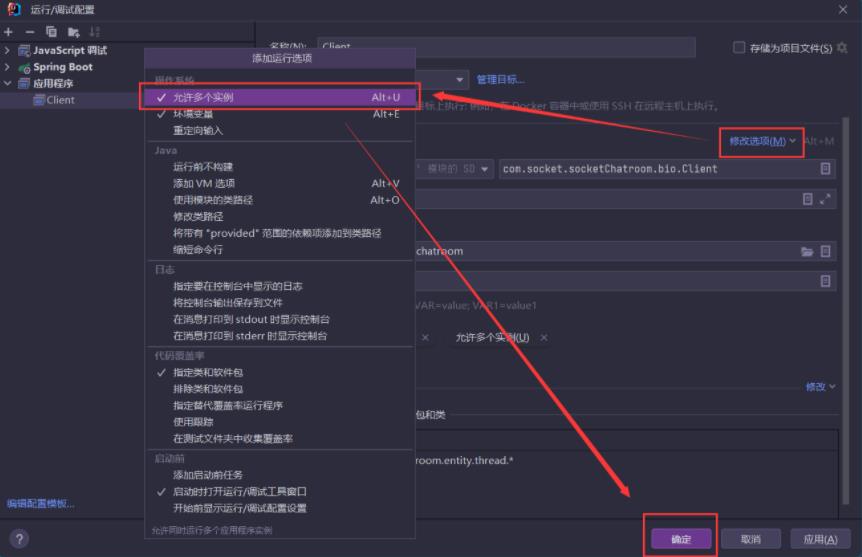Click the move into new folder icon

[74, 32]
